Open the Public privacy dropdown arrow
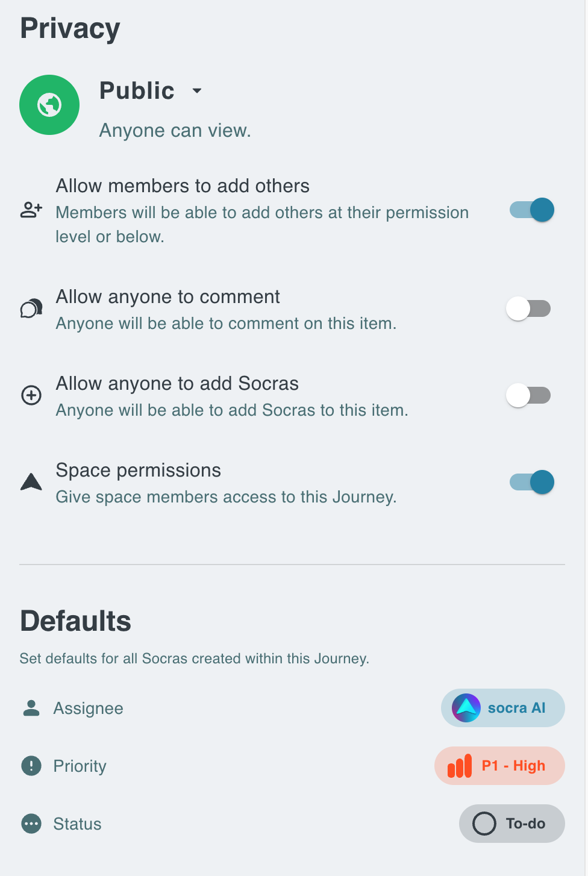 196,91
